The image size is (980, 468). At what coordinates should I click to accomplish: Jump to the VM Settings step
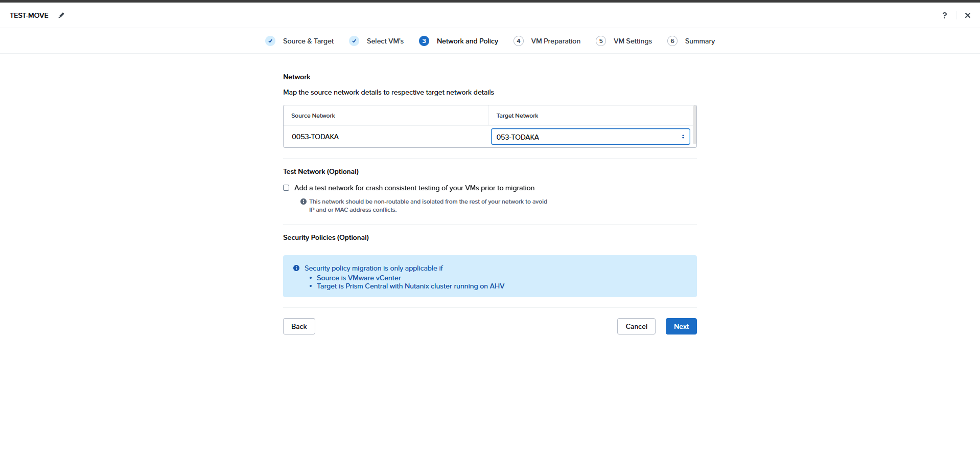633,41
